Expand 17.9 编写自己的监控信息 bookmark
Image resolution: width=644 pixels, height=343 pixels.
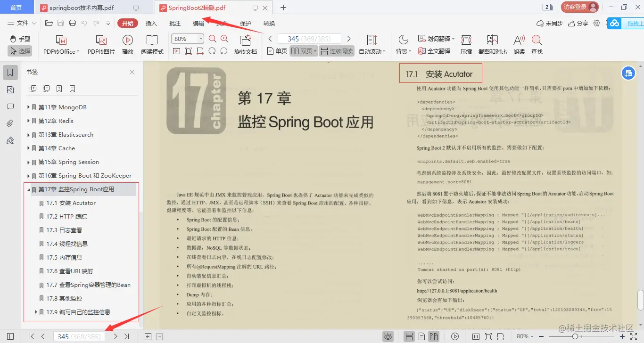click(36, 312)
